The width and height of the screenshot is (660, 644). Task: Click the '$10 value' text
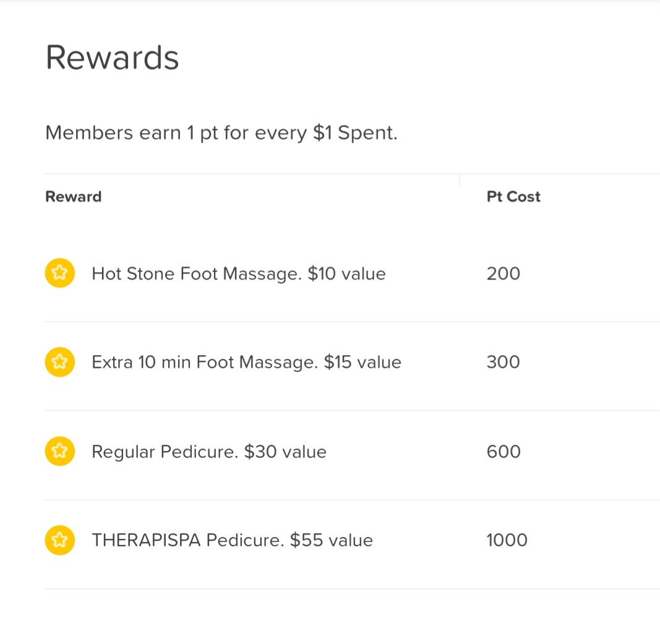tap(346, 273)
